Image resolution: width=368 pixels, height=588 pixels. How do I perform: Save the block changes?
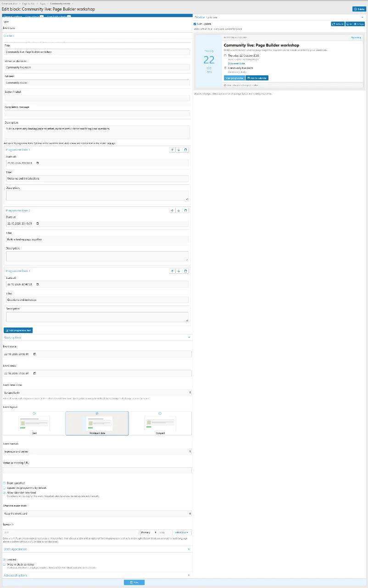pyautogui.click(x=134, y=582)
